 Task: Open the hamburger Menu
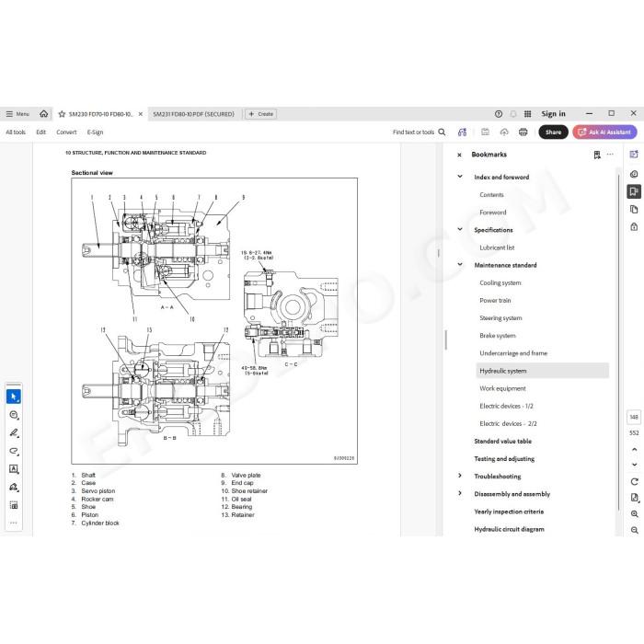17,114
